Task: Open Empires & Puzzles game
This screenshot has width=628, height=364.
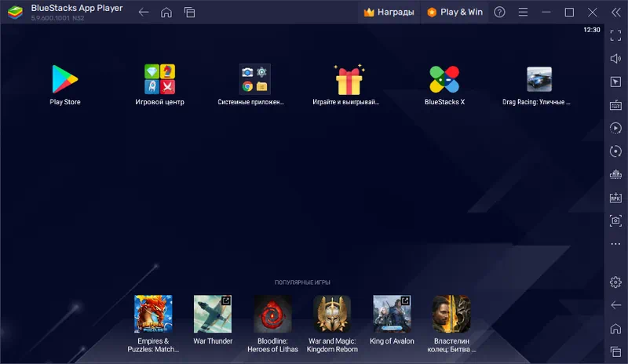Action: point(153,314)
